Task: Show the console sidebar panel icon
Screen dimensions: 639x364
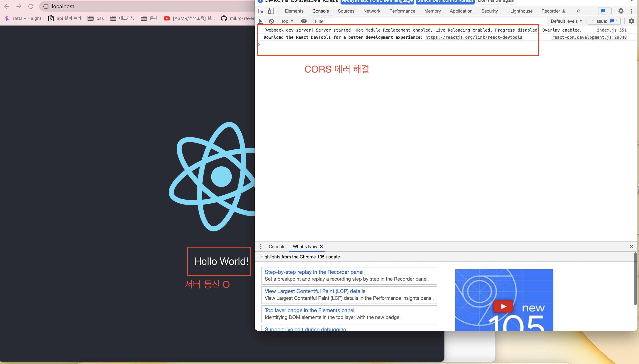Action: (261, 21)
